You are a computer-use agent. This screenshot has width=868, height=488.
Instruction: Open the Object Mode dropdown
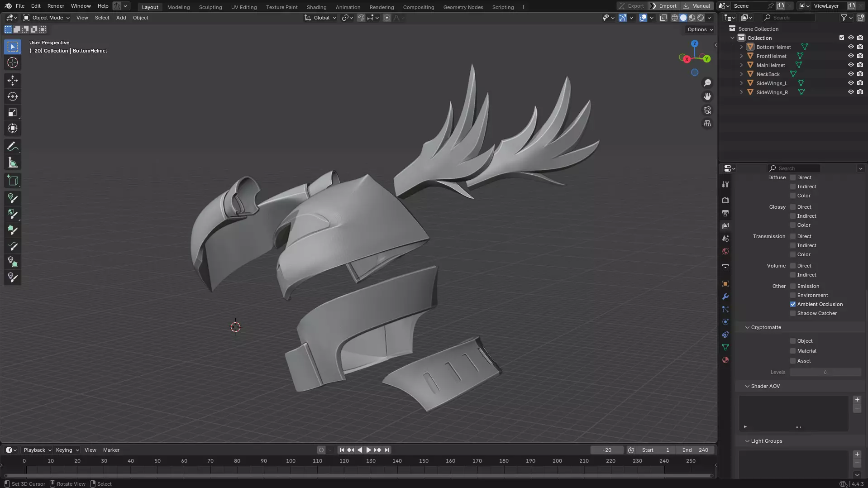coord(46,18)
